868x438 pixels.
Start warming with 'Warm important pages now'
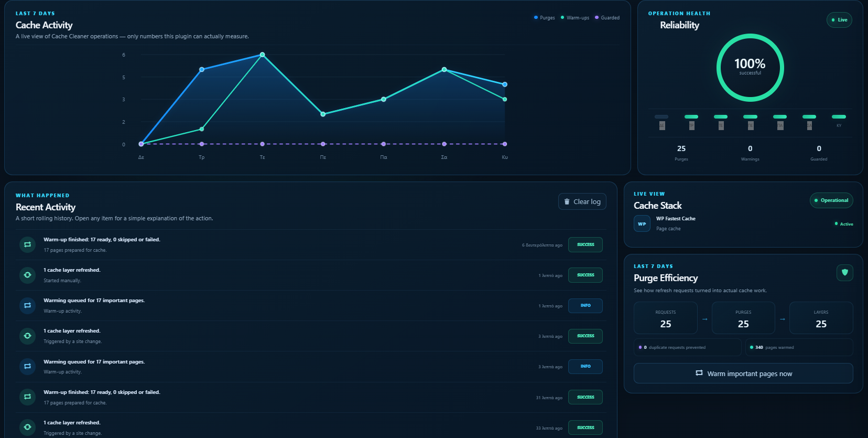click(743, 373)
